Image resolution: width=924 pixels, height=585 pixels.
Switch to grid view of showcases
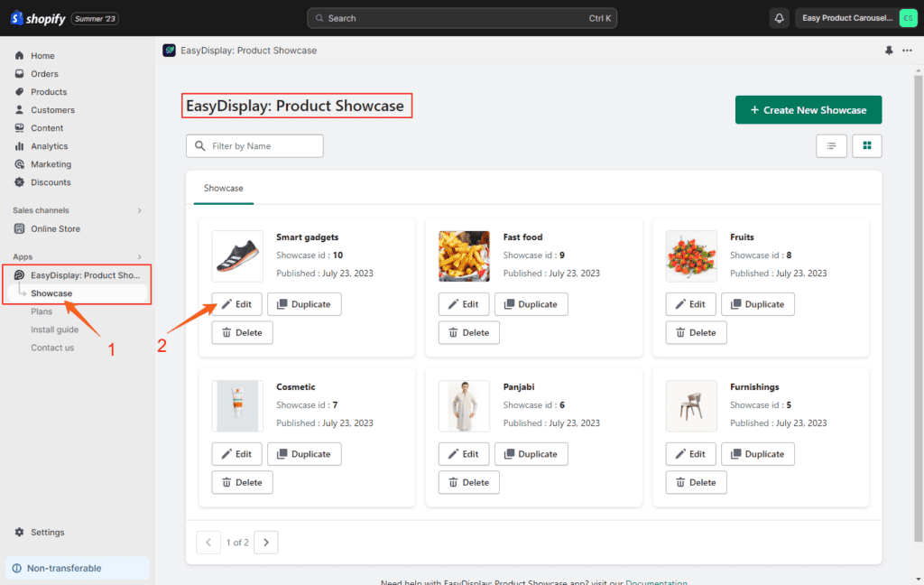(x=866, y=145)
